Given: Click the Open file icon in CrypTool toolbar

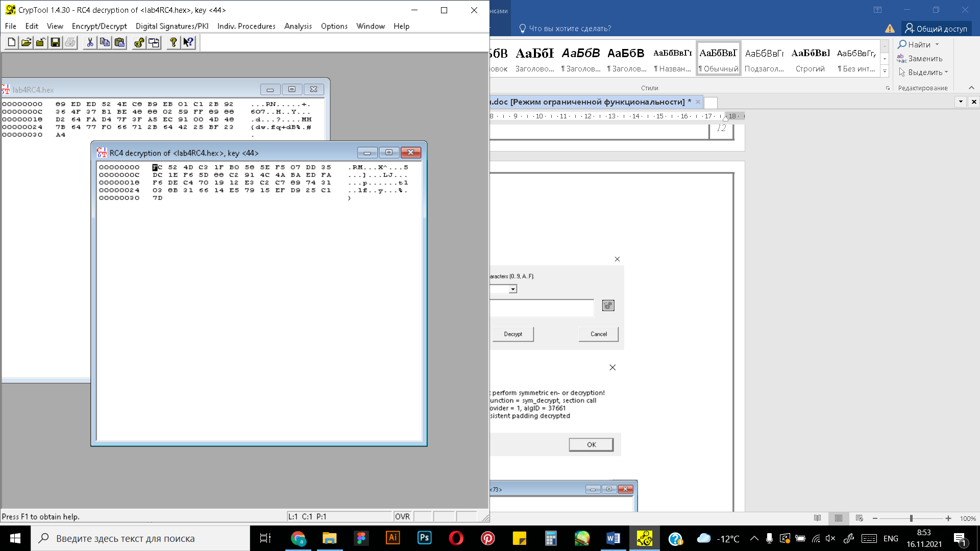Looking at the screenshot, I should [x=26, y=42].
